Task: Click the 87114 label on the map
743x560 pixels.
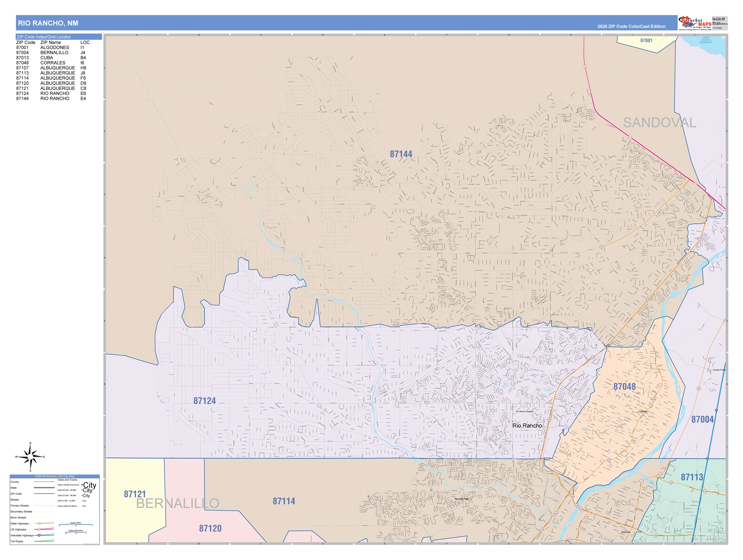Action: coord(284,501)
